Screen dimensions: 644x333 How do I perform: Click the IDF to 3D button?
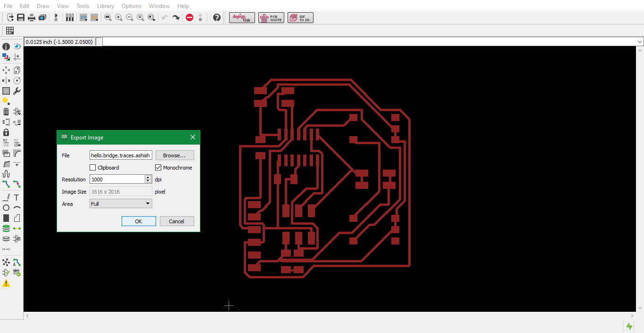[x=300, y=17]
